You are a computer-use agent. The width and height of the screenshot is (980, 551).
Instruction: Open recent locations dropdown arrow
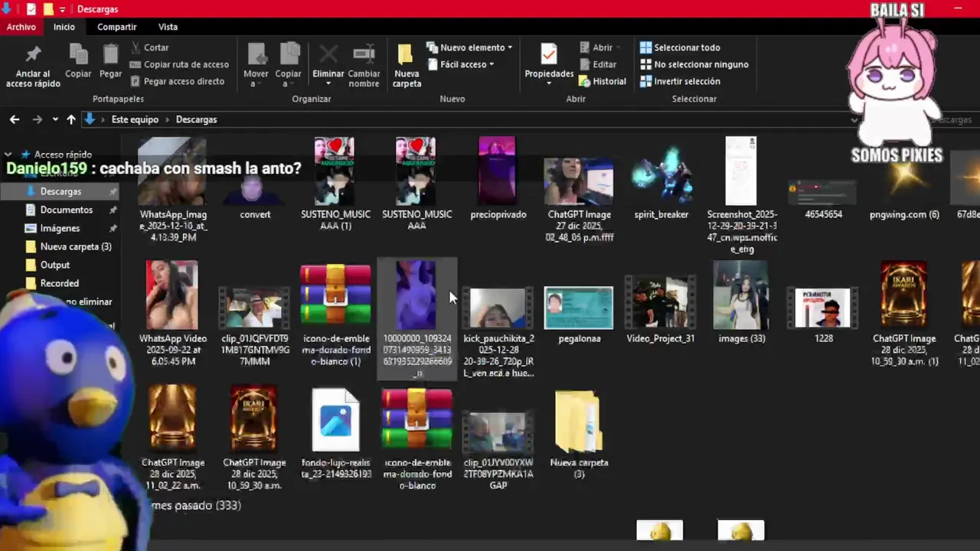(x=55, y=119)
